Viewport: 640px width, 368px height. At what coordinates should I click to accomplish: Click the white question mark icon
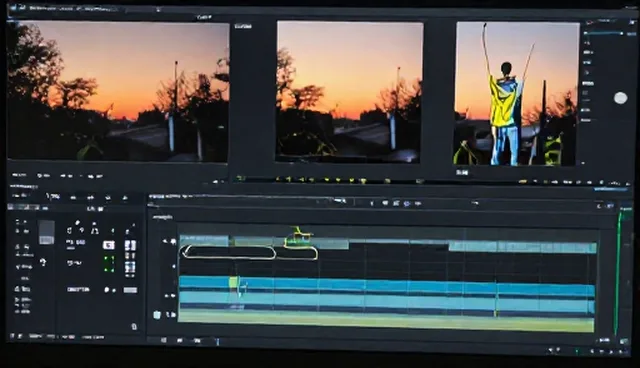point(43,262)
